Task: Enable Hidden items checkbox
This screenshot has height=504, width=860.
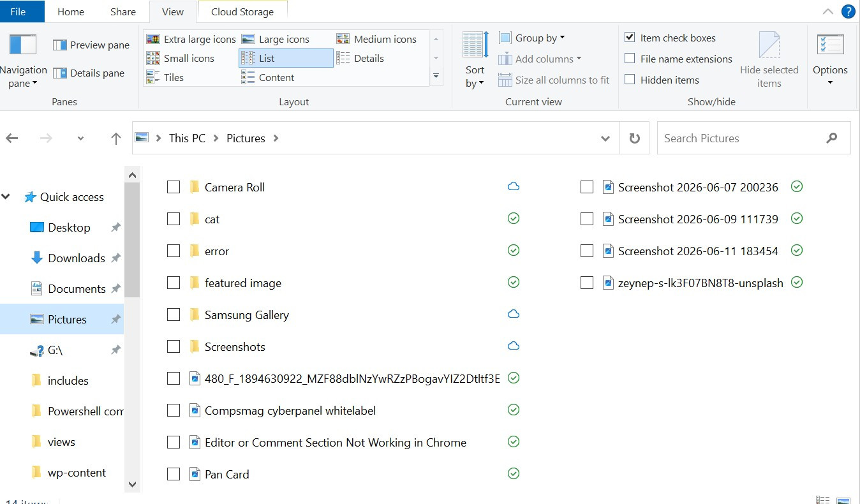Action: (x=630, y=80)
